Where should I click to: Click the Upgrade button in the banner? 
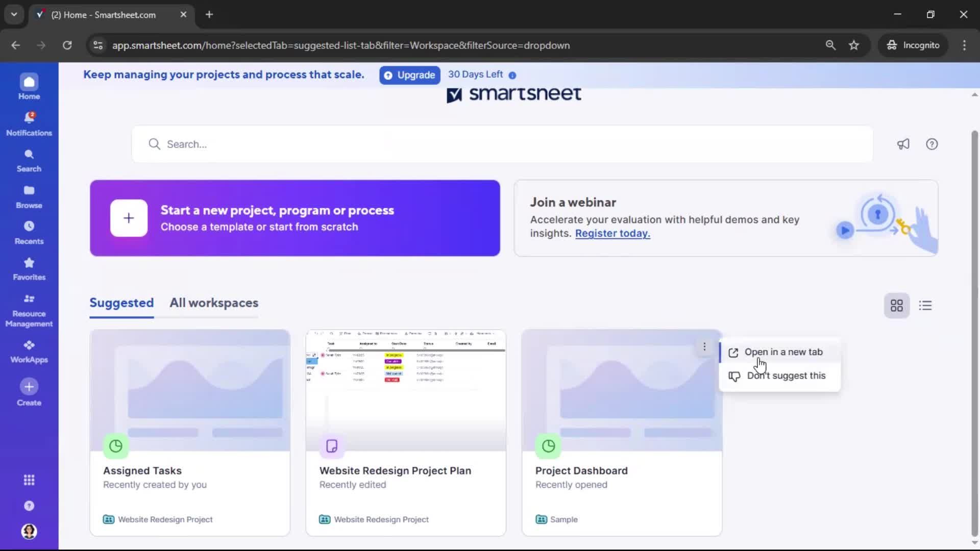click(x=409, y=75)
